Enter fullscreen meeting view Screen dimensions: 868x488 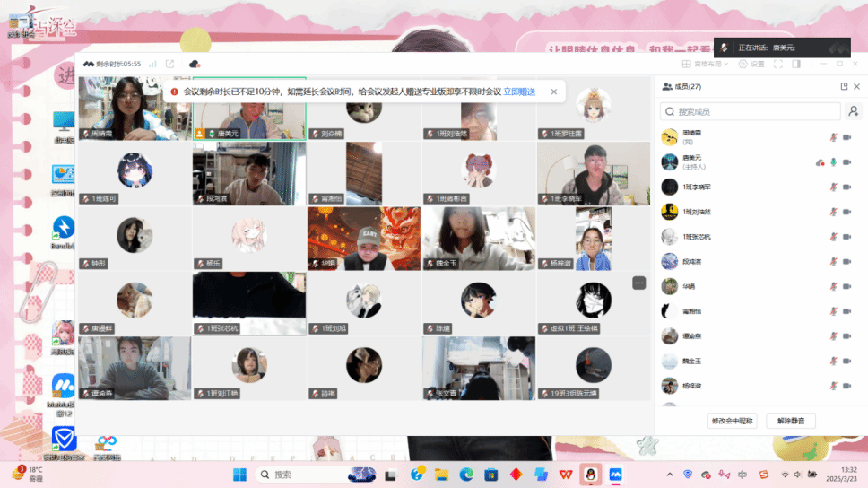[x=778, y=65]
